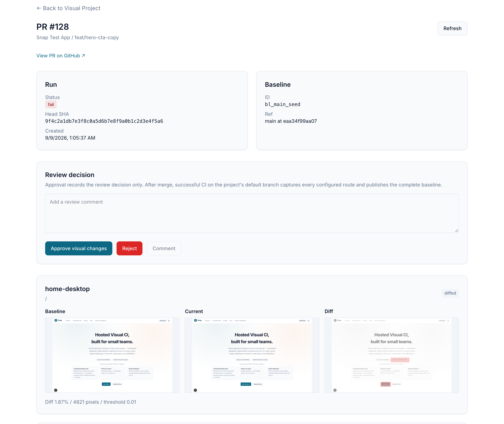Image resolution: width=504 pixels, height=424 pixels.
Task: Focus the review comment text area
Action: [x=252, y=213]
